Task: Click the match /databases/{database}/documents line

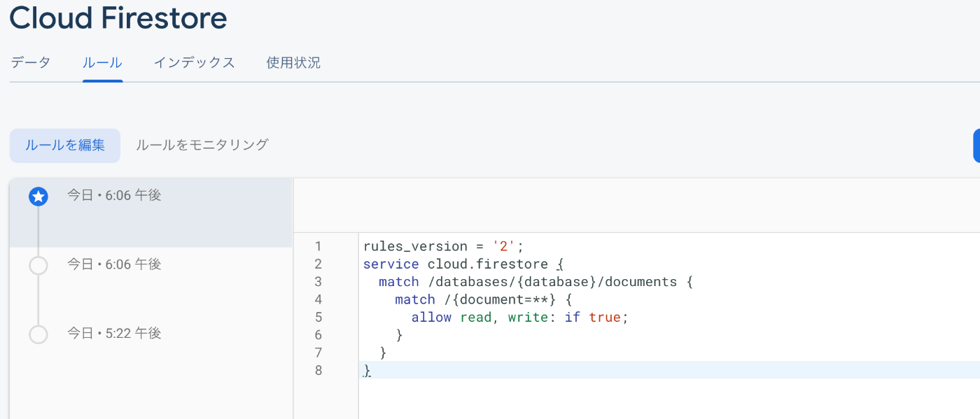Action: click(x=535, y=282)
